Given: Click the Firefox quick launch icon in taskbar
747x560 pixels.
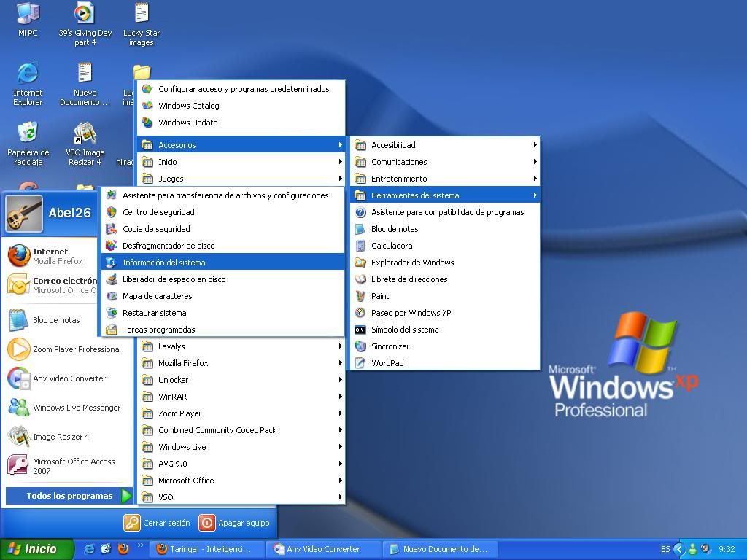Looking at the screenshot, I should point(123,549).
